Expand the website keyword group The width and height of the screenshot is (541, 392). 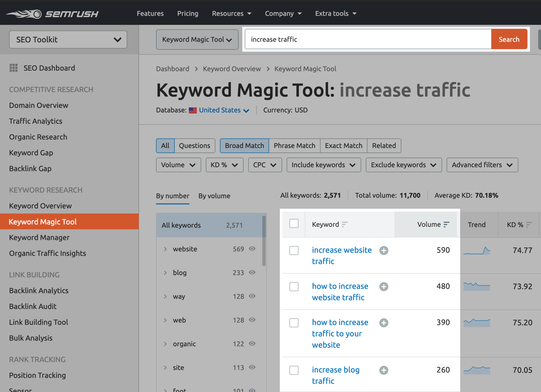(165, 249)
